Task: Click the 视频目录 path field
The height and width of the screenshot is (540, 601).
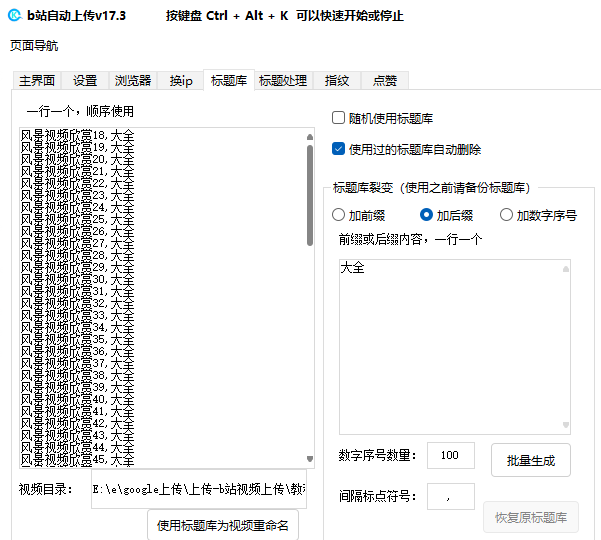Action: pos(198,491)
